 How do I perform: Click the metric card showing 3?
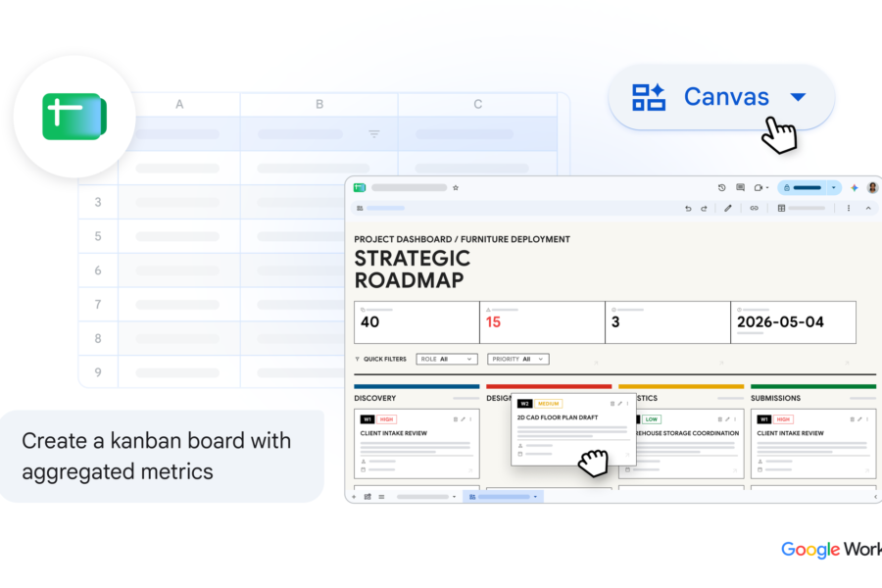tap(667, 322)
